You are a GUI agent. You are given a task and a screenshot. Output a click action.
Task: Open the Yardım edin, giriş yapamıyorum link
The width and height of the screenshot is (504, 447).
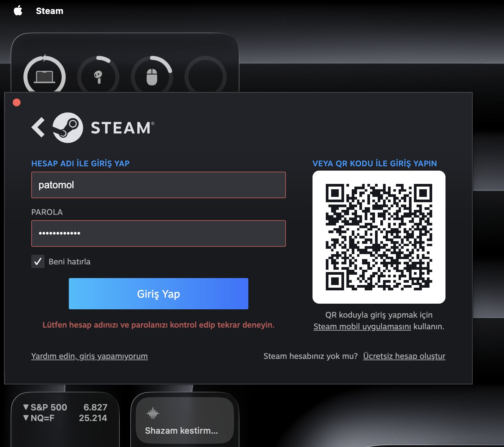pos(89,356)
